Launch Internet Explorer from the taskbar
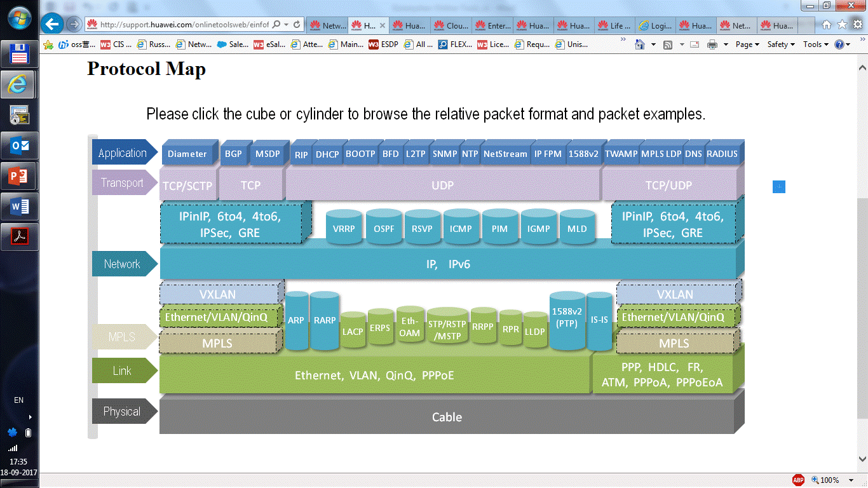The width and height of the screenshot is (868, 488). click(x=19, y=85)
